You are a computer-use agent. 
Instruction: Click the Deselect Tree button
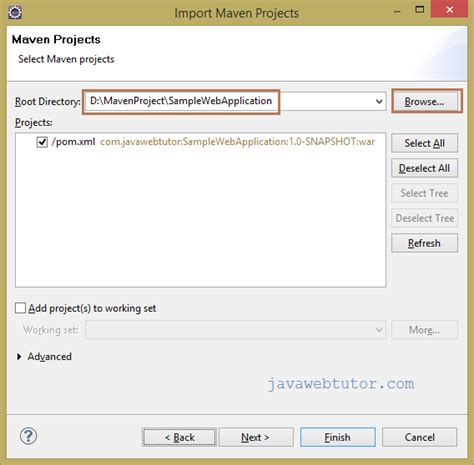424,218
